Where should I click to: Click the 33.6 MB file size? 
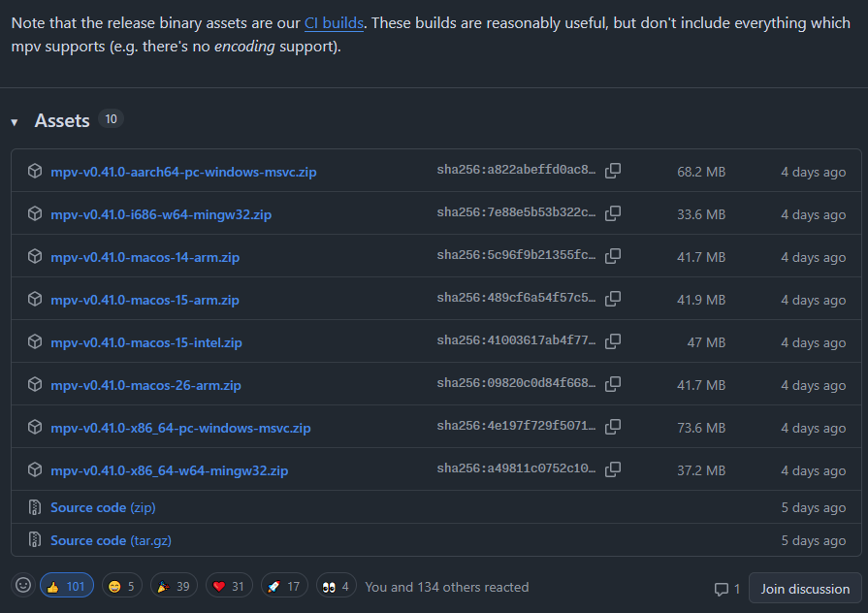[701, 215]
